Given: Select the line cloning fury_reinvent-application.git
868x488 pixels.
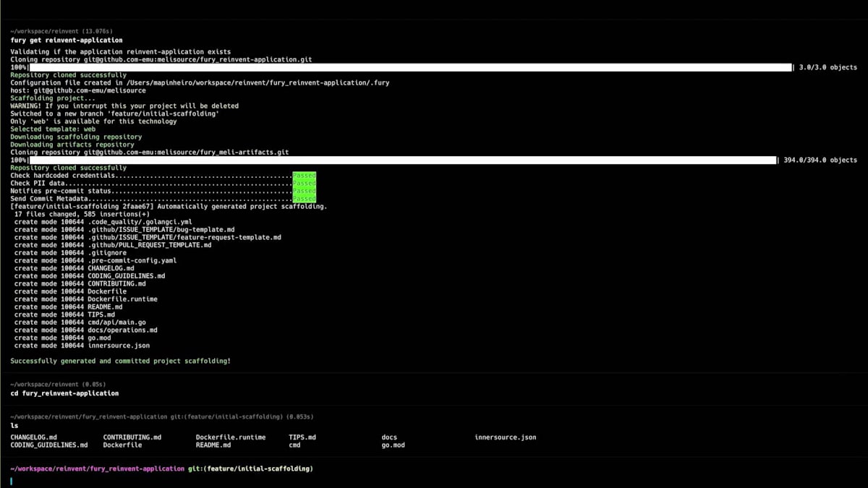Looking at the screenshot, I should (x=161, y=59).
